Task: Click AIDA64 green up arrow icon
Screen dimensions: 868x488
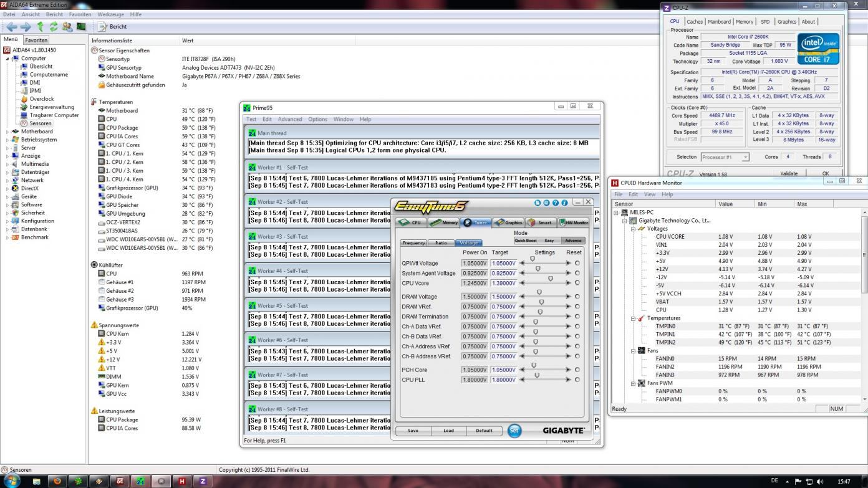Action: 40,27
